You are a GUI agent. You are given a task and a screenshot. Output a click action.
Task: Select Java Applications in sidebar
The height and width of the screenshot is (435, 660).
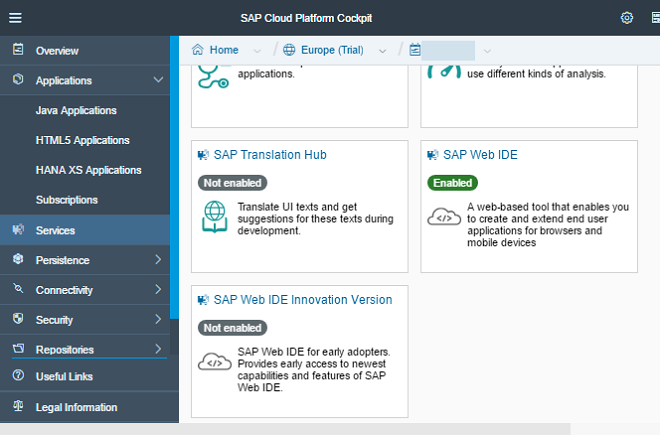point(76,110)
